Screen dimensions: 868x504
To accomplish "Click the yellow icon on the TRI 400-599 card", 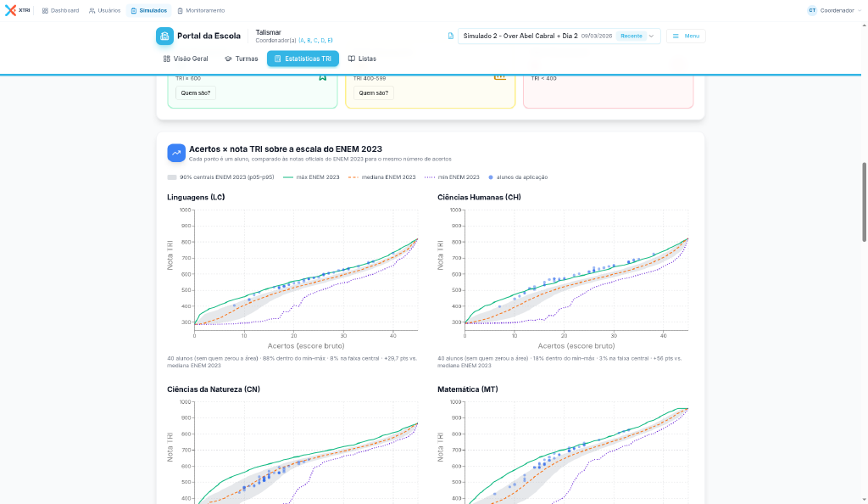I will pyautogui.click(x=500, y=77).
